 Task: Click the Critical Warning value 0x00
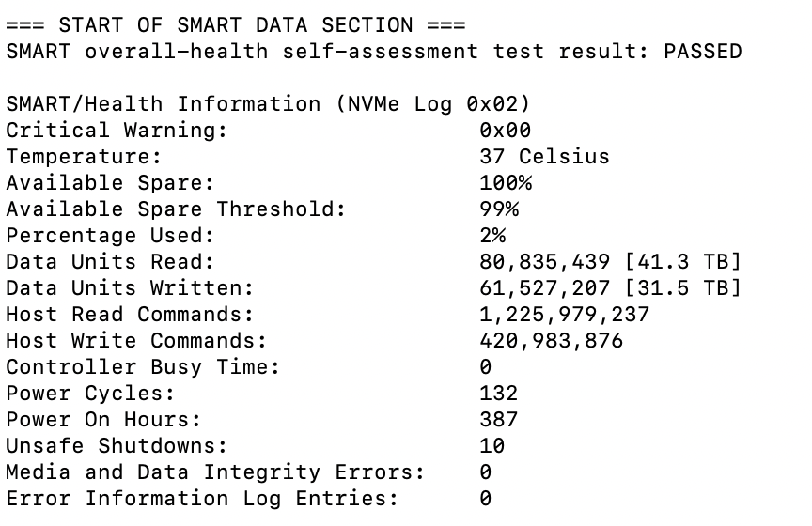(x=506, y=130)
